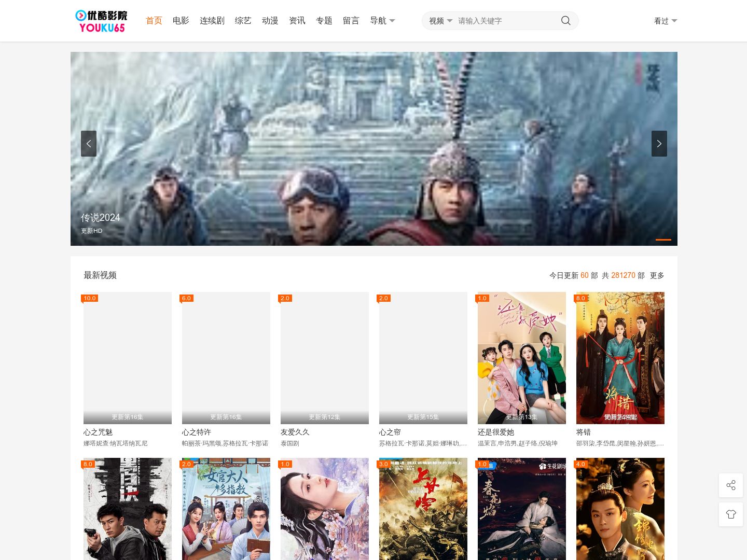Click the YOUKU65 site logo
747x560 pixels.
(x=101, y=21)
